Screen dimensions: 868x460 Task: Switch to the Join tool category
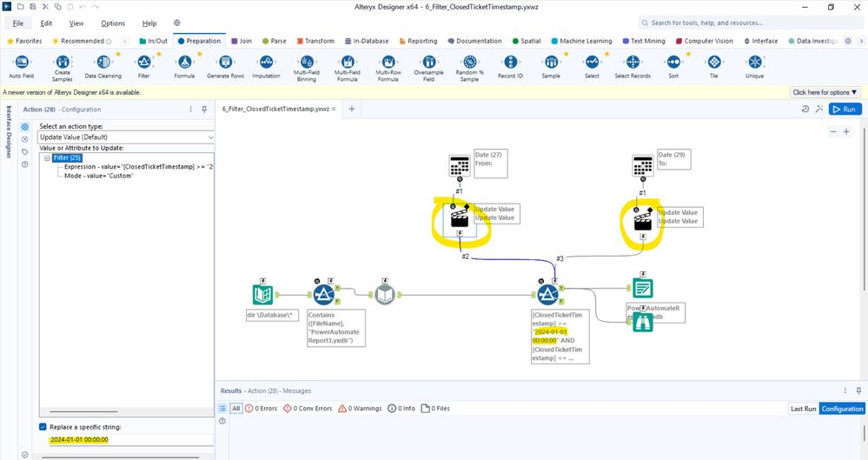click(242, 41)
